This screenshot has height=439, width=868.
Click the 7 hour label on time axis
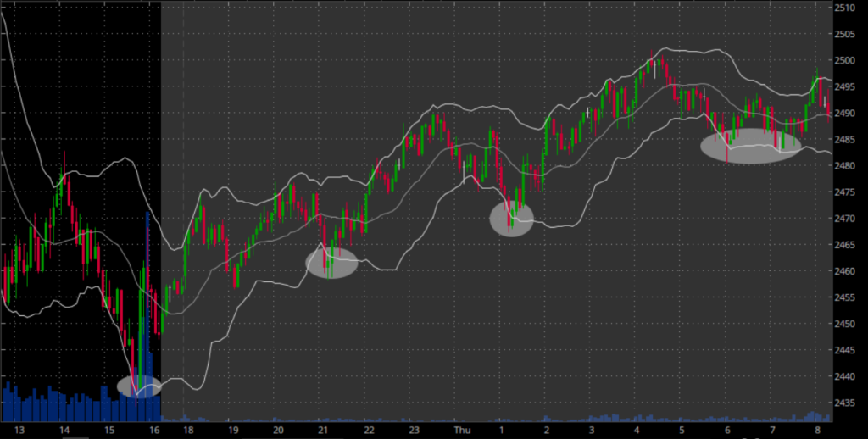773,431
